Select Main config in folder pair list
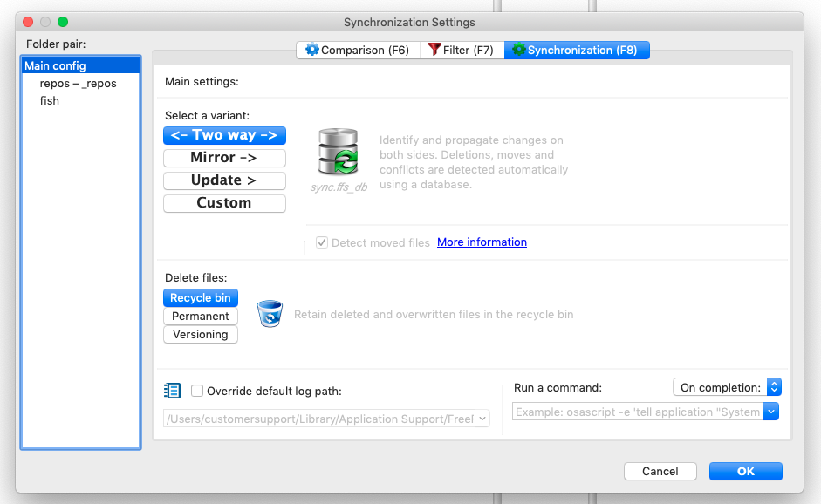The height and width of the screenshot is (504, 821). (80, 65)
